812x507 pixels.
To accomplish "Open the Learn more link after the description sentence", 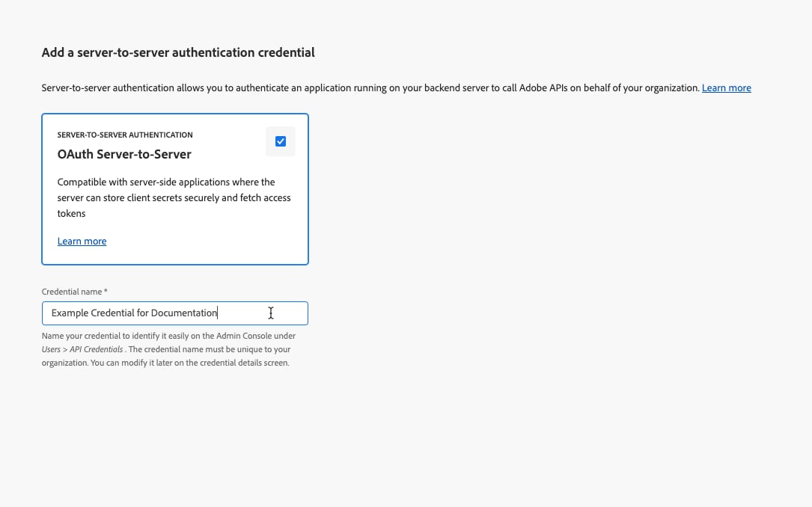I will tap(726, 88).
